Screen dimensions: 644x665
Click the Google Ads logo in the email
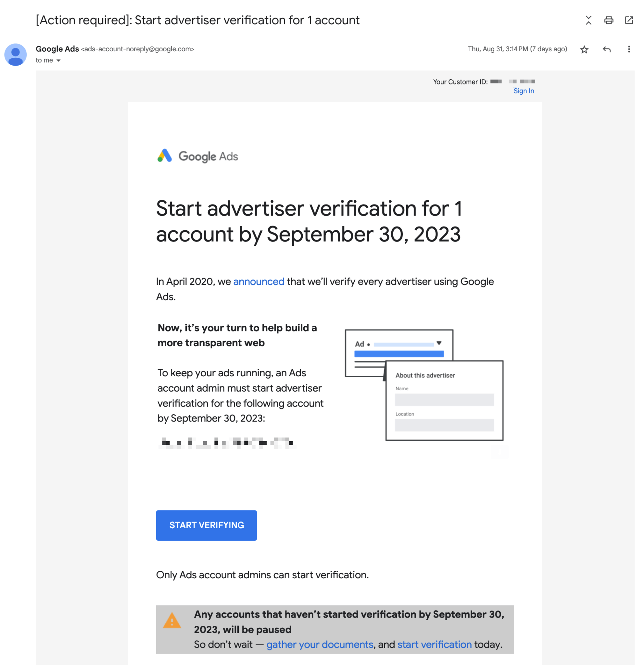197,156
